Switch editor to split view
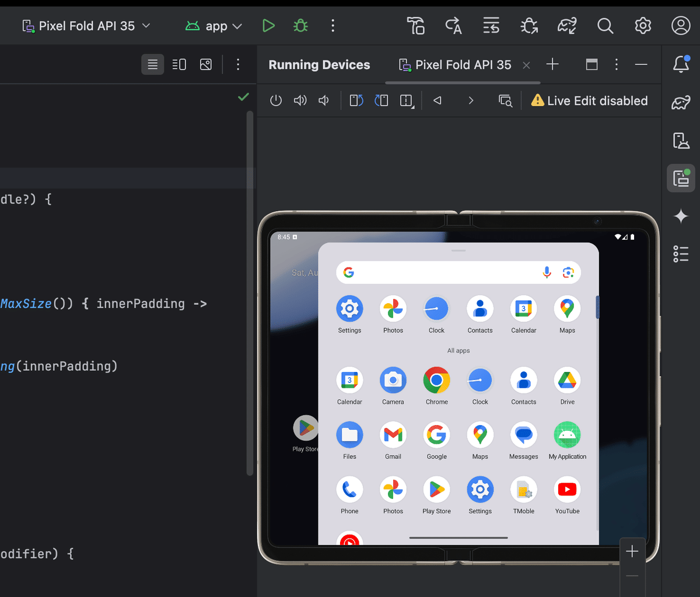 pyautogui.click(x=179, y=64)
